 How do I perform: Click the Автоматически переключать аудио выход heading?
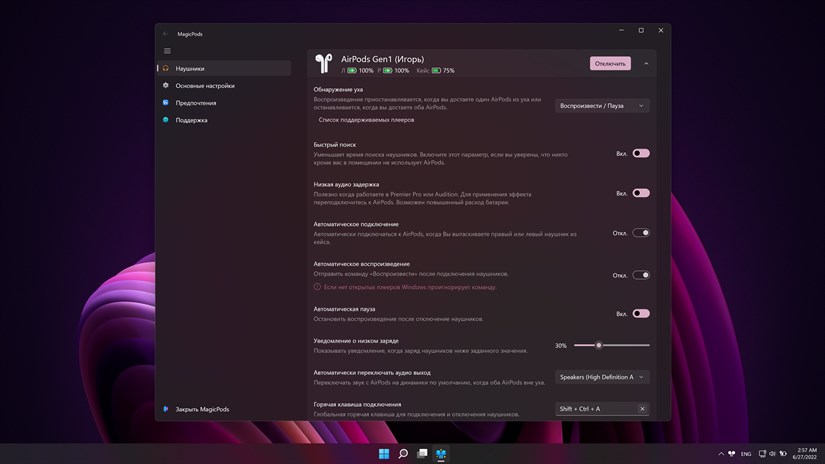click(x=372, y=372)
